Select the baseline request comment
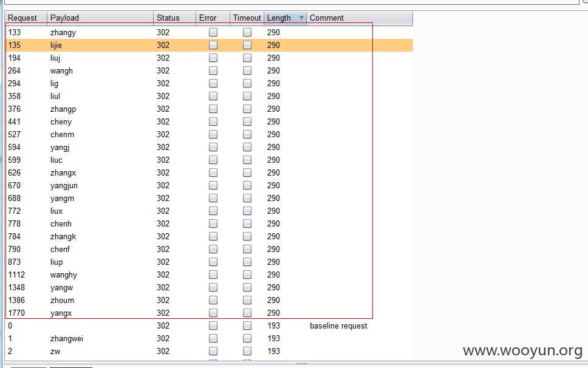This screenshot has height=368, width=588. tap(338, 325)
